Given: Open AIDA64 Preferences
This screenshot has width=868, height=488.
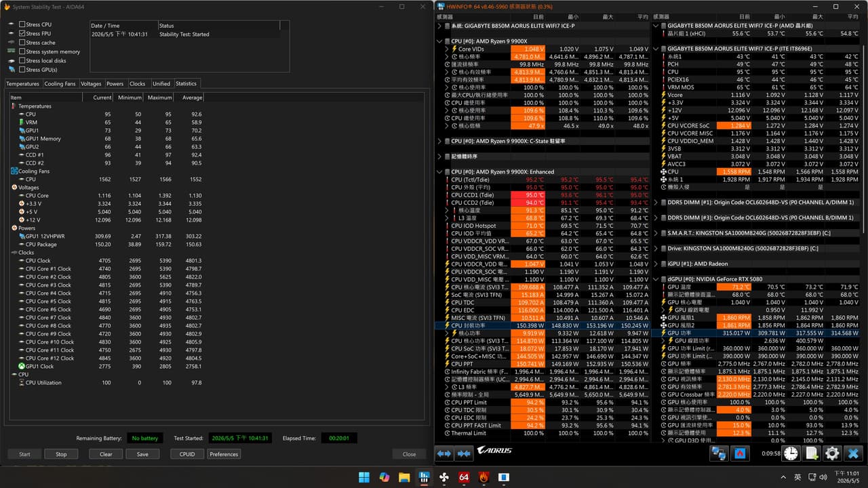Looking at the screenshot, I should click(224, 454).
